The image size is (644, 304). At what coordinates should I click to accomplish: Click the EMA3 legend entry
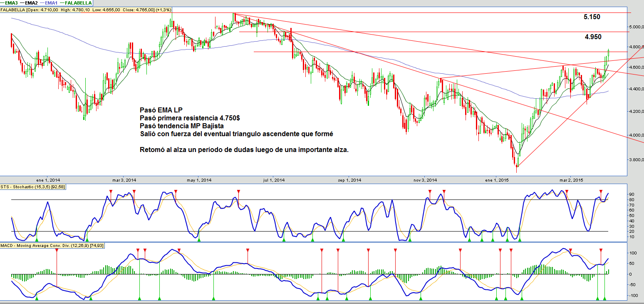(x=8, y=3)
